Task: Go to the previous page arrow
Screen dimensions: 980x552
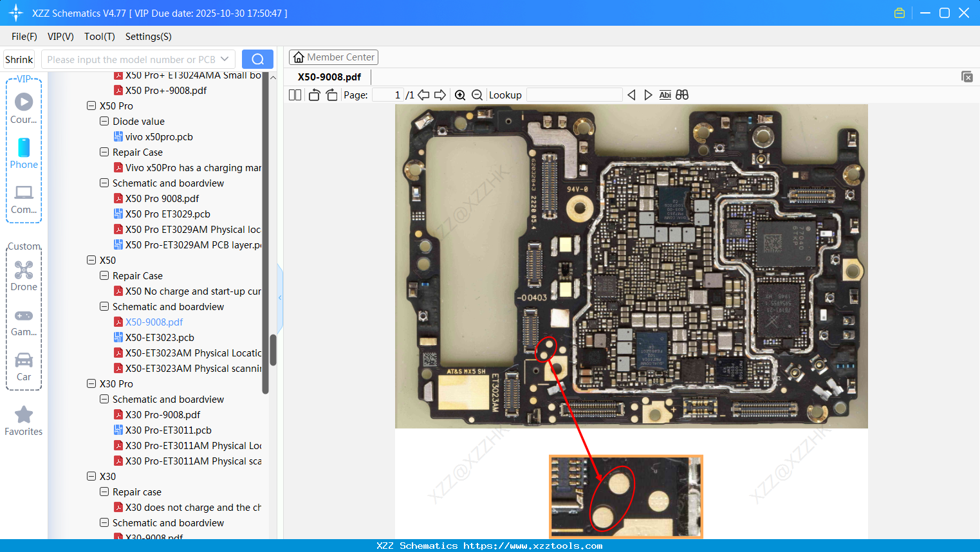Action: 423,95
